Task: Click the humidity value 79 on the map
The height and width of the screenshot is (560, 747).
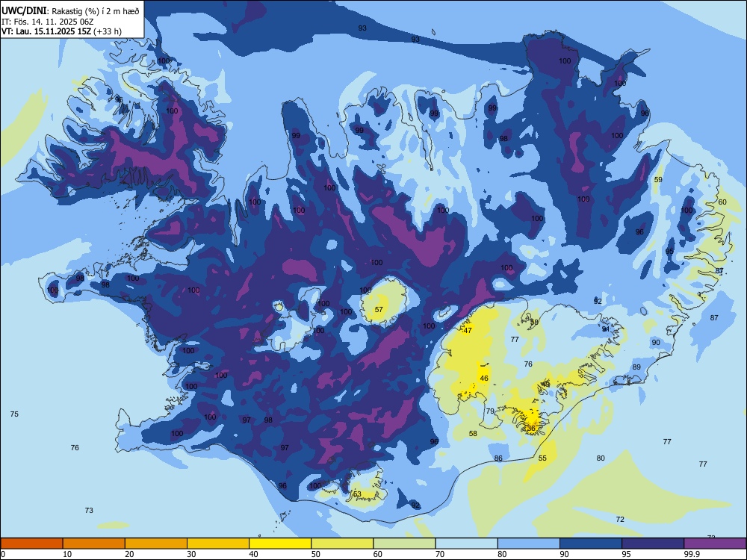Action: (x=490, y=411)
